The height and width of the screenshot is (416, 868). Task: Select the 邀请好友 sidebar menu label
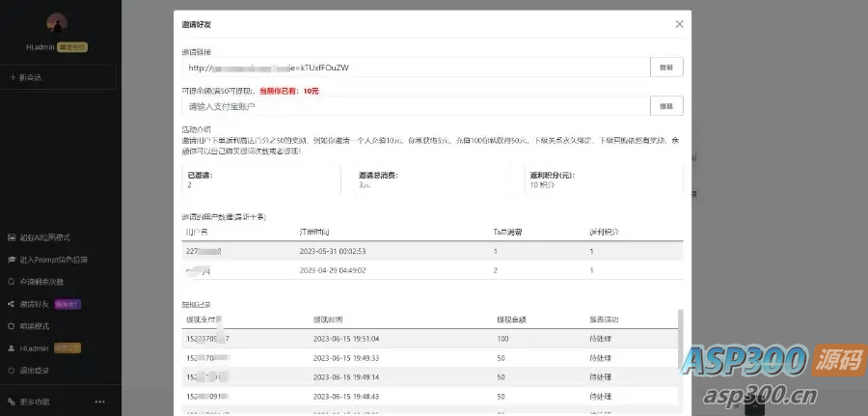click(x=35, y=304)
